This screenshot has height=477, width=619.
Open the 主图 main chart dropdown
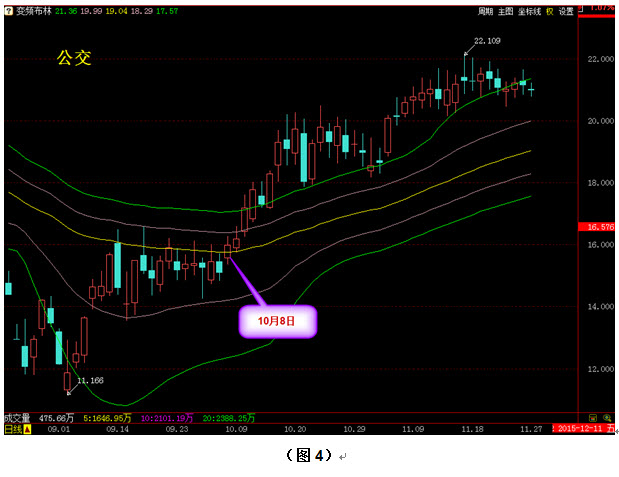506,11
